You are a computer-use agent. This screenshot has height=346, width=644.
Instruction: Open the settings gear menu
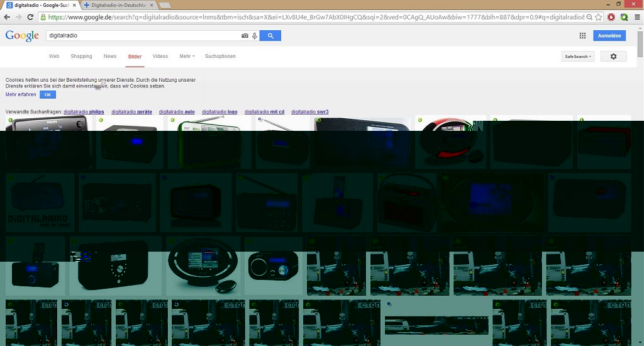coord(613,57)
